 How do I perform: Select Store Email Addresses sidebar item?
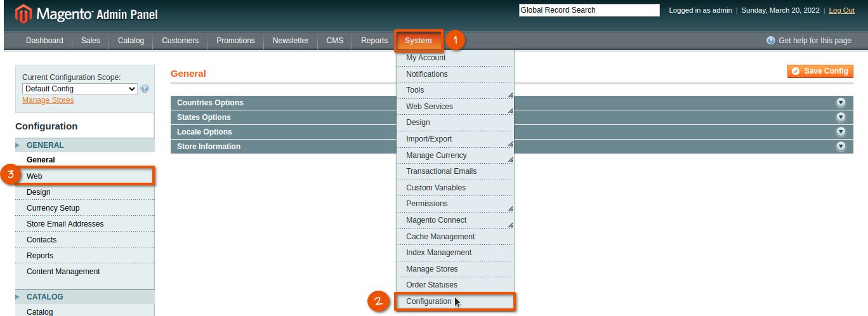[84, 224]
